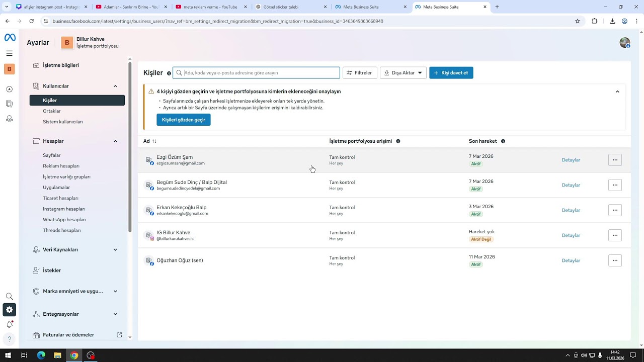644x362 pixels.
Task: Expand the Veri Kaynakları section
Action: pos(115,250)
